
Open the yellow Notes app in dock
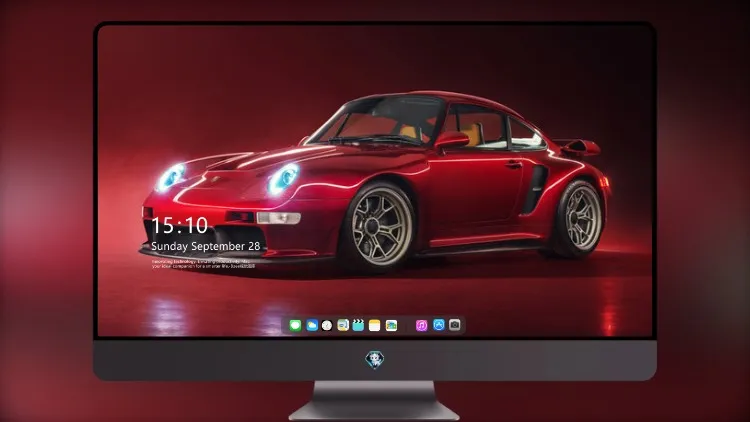pos(375,325)
